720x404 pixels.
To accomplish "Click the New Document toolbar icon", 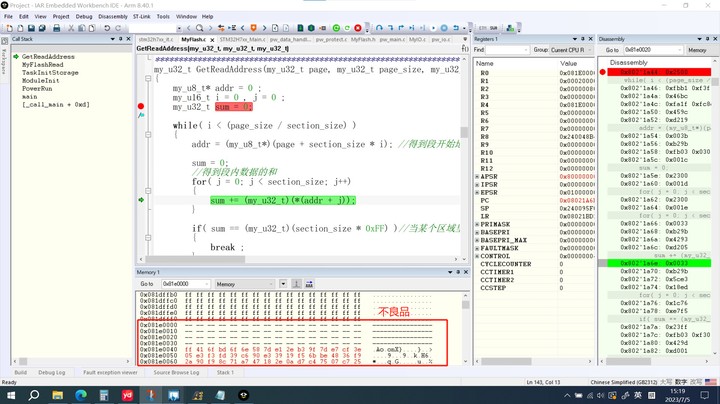I will [x=10, y=28].
